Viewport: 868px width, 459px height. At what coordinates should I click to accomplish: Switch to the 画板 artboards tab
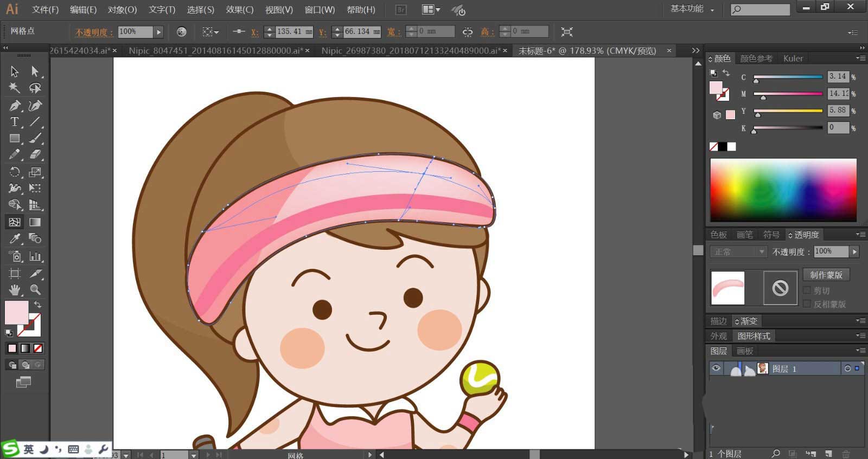click(x=745, y=351)
